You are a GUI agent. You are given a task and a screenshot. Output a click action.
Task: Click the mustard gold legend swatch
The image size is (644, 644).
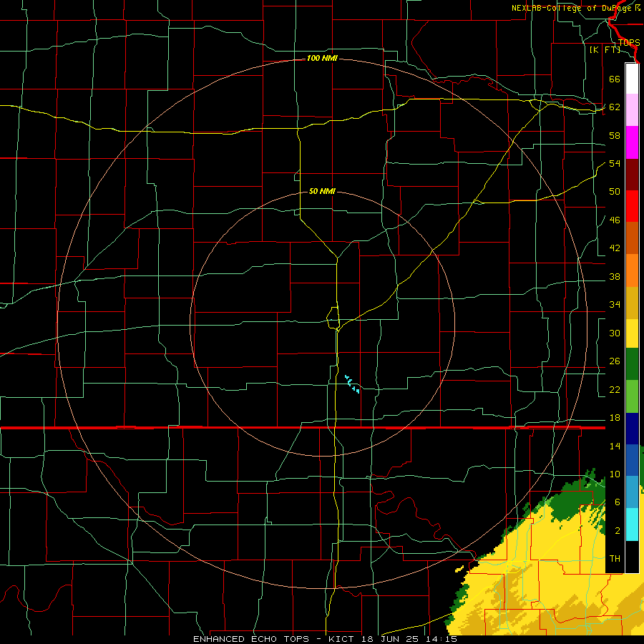pos(632,303)
